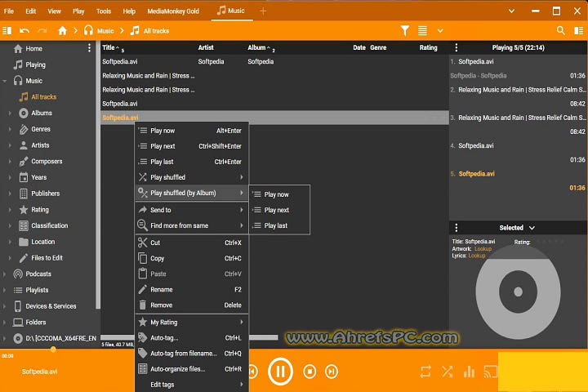Select Auto-tag... from context menu
Screen dimensions: 588x392
point(192,337)
